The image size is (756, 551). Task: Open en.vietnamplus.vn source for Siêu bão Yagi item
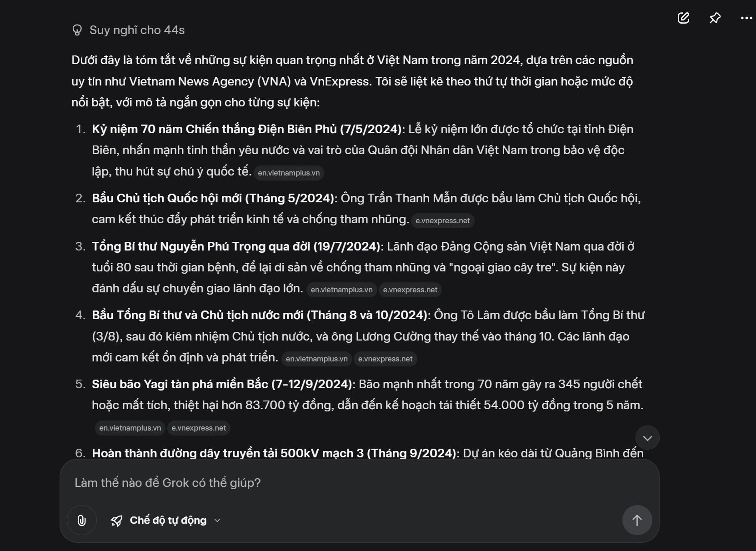tap(130, 428)
